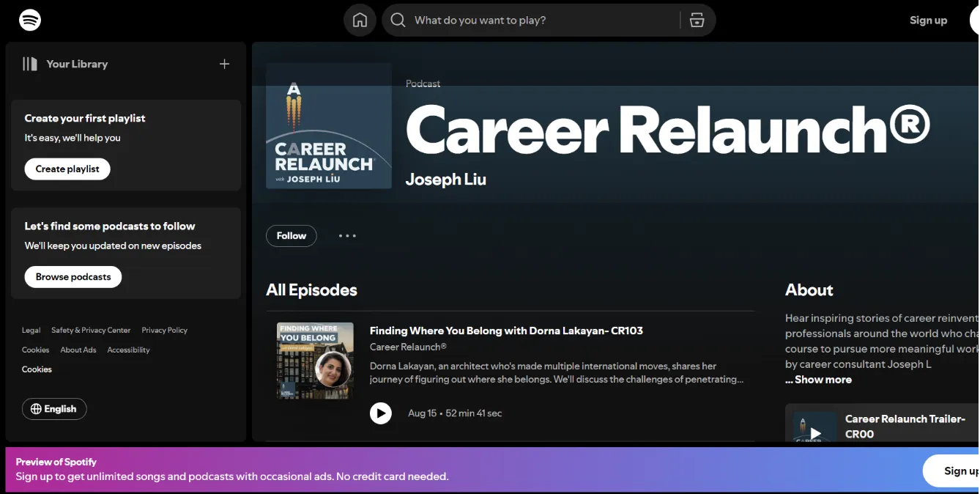Viewport: 980px width, 494px height.
Task: Go to Home via house icon
Action: pyautogui.click(x=360, y=21)
